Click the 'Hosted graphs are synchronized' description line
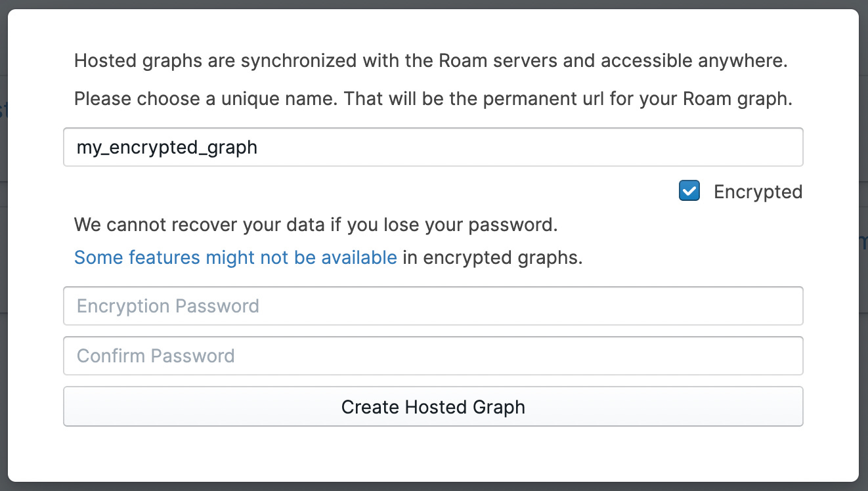This screenshot has width=868, height=491. 431,61
